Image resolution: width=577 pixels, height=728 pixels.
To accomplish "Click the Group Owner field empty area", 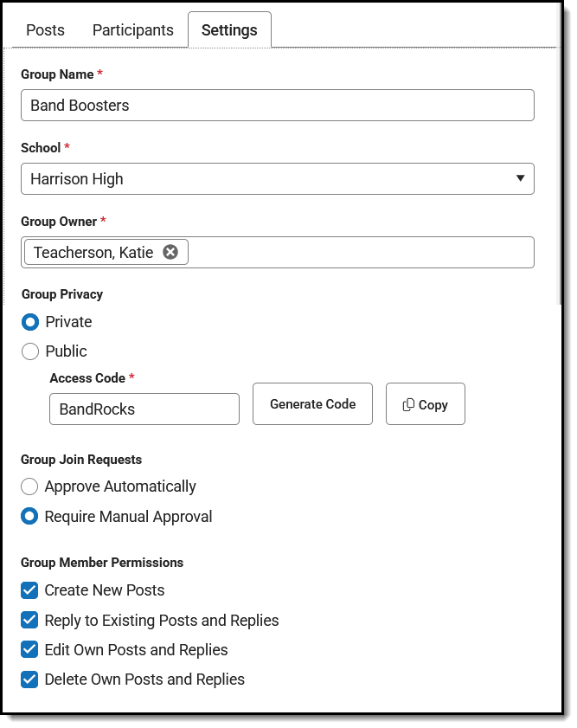I will [x=360, y=252].
